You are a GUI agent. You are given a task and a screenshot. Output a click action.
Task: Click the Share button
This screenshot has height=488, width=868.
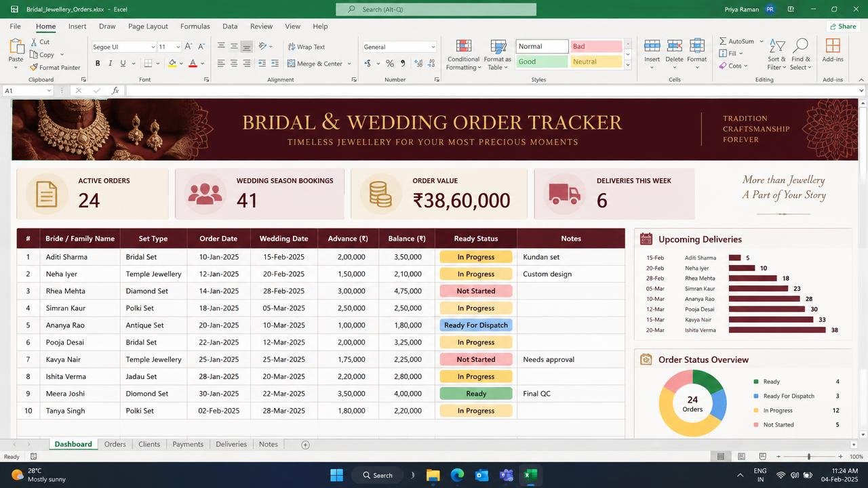click(x=842, y=26)
